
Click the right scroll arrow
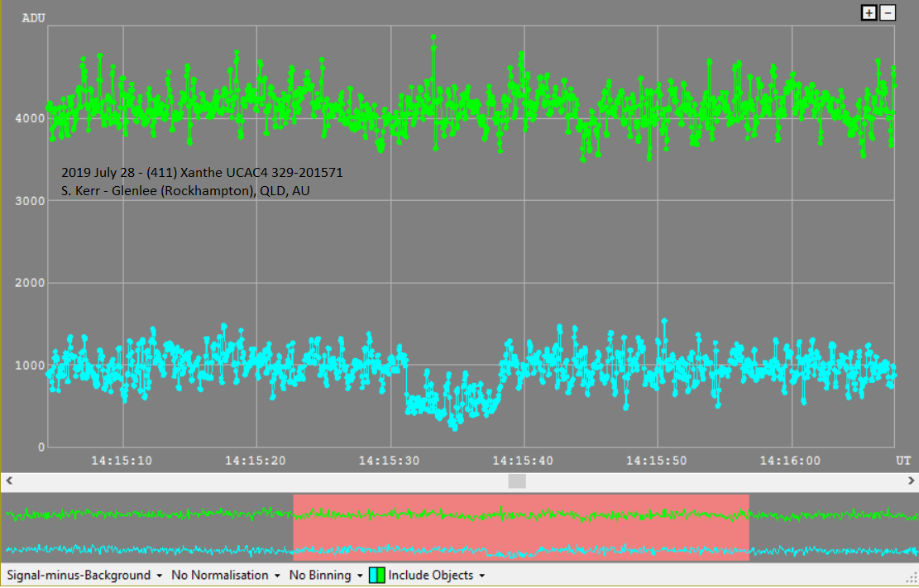pos(911,480)
